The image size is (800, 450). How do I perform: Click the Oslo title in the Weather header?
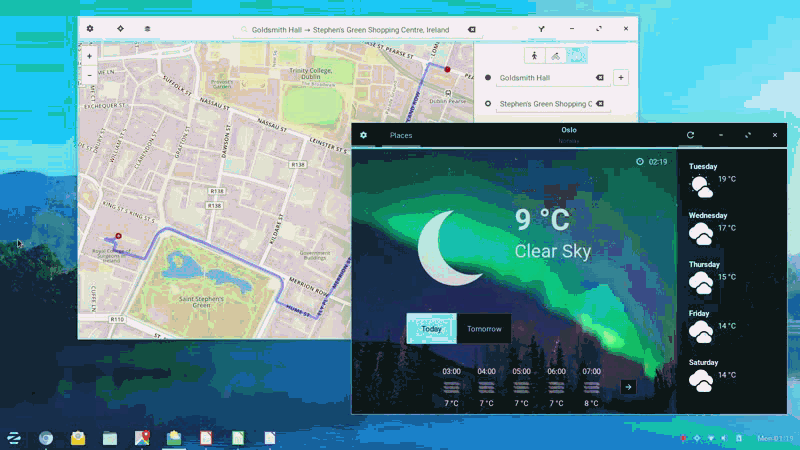pyautogui.click(x=569, y=130)
